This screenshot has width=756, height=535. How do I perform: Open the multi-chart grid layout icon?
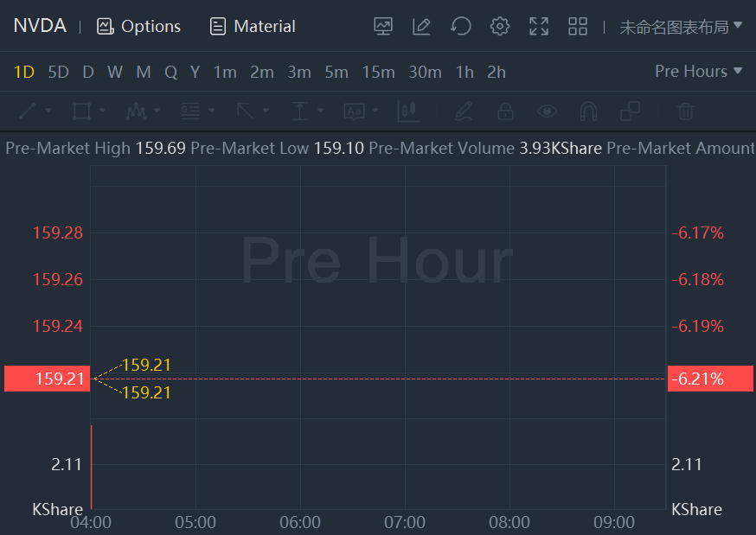pos(578,27)
